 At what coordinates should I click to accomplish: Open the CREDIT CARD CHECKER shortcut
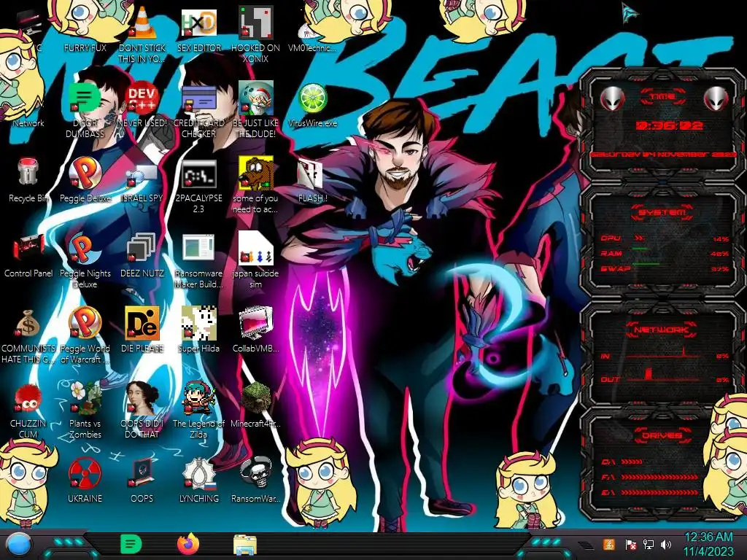(199, 99)
